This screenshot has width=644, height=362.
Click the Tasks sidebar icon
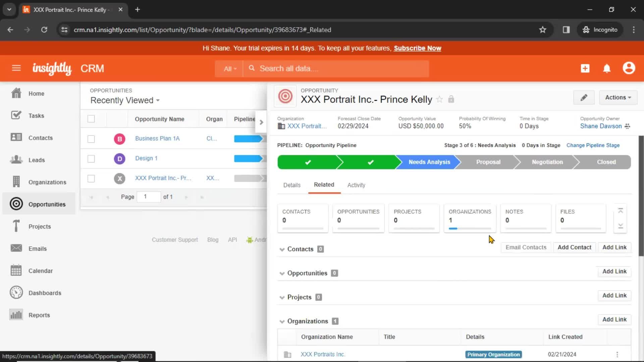(16, 115)
